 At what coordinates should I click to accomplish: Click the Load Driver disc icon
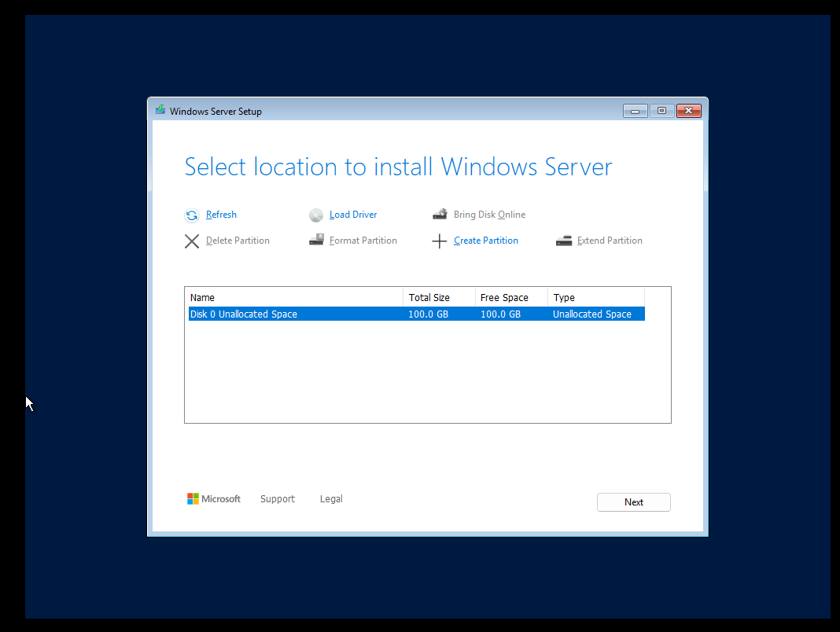click(x=316, y=215)
